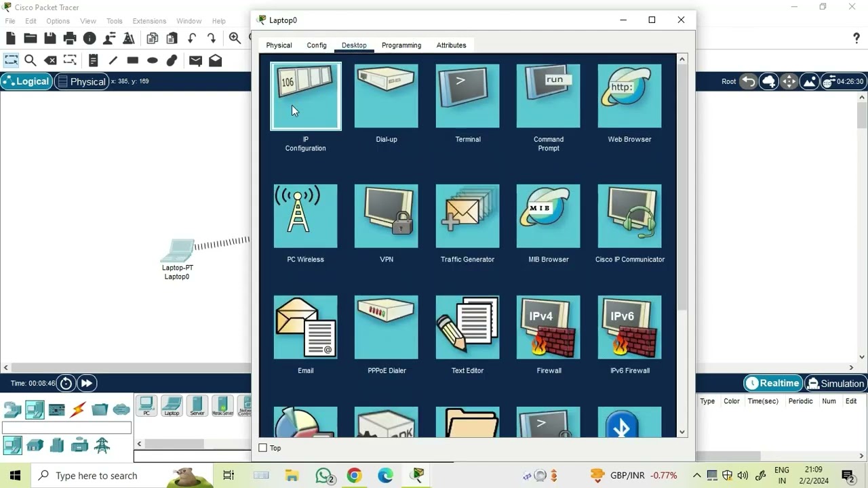Select the Connections lightning bolt category

click(x=78, y=409)
